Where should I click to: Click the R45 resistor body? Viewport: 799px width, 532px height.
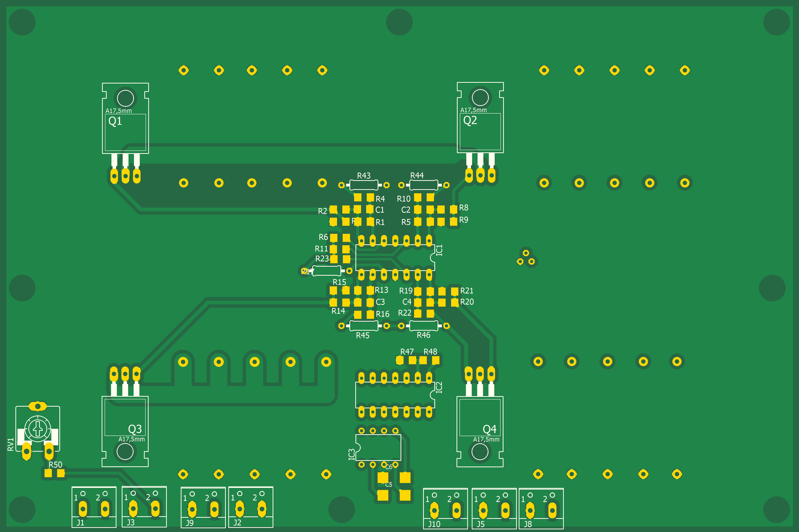point(364,326)
